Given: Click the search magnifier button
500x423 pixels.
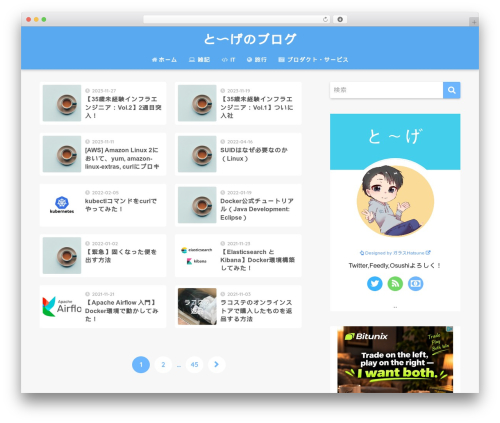Looking at the screenshot, I should coord(451,90).
